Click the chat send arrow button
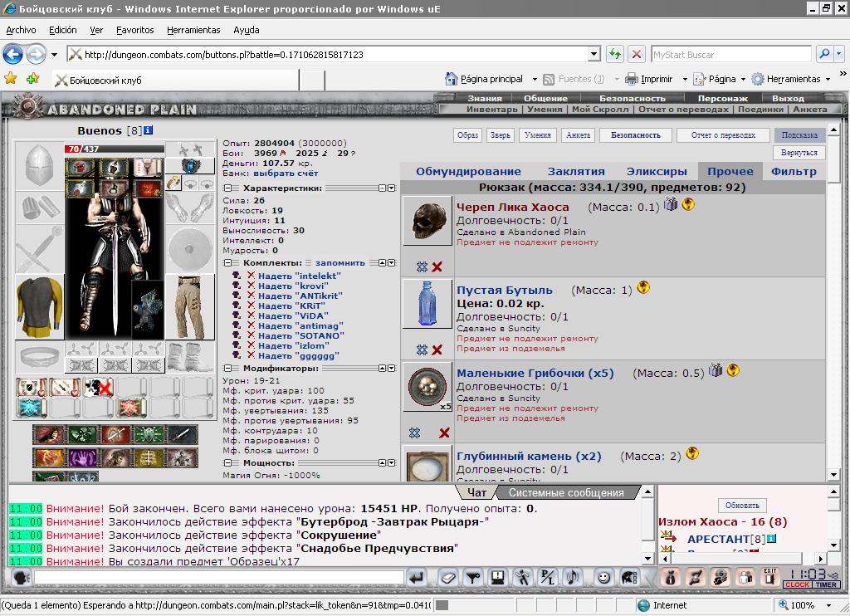This screenshot has height=616, width=850. (x=417, y=578)
